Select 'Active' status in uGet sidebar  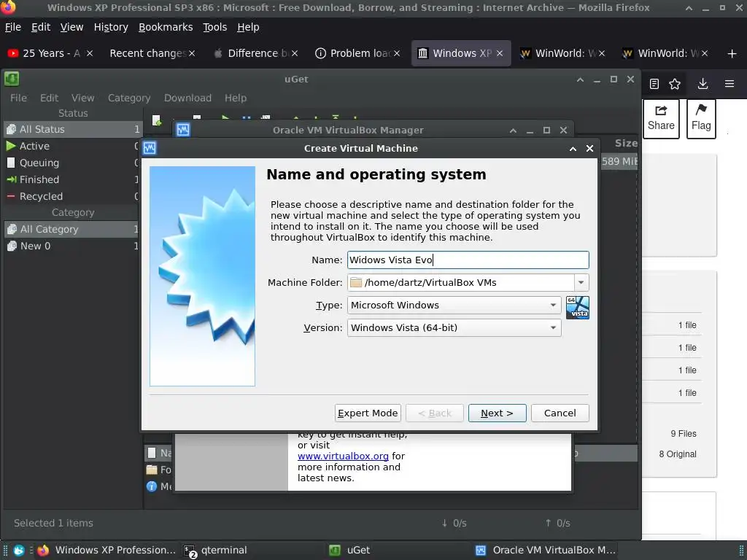73,146
